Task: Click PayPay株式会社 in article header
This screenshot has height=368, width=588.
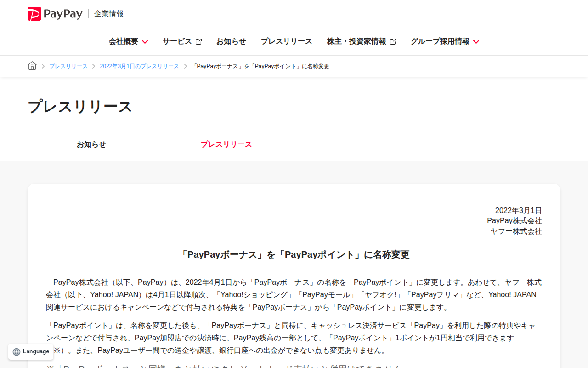Action: click(x=514, y=221)
